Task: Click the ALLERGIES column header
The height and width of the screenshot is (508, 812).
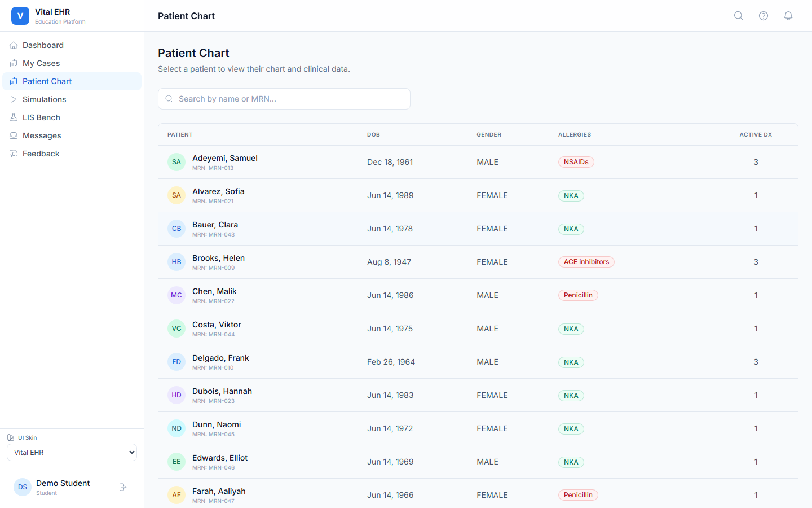Action: tap(575, 134)
